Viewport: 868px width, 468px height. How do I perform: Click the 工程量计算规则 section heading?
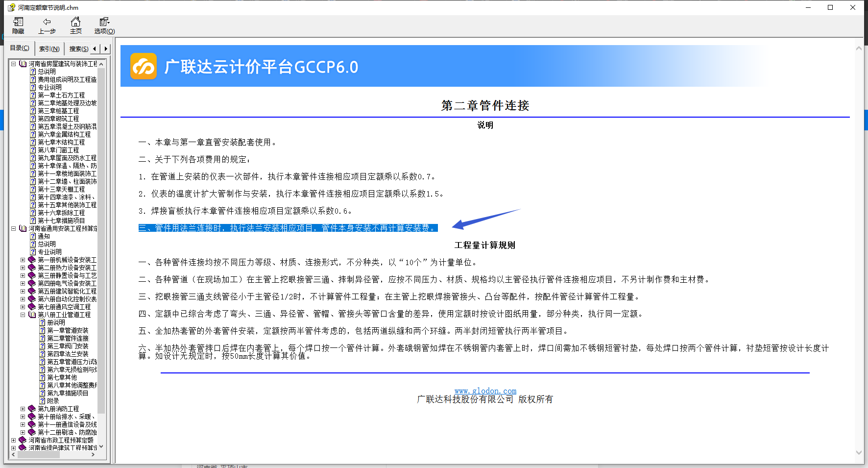(485, 245)
